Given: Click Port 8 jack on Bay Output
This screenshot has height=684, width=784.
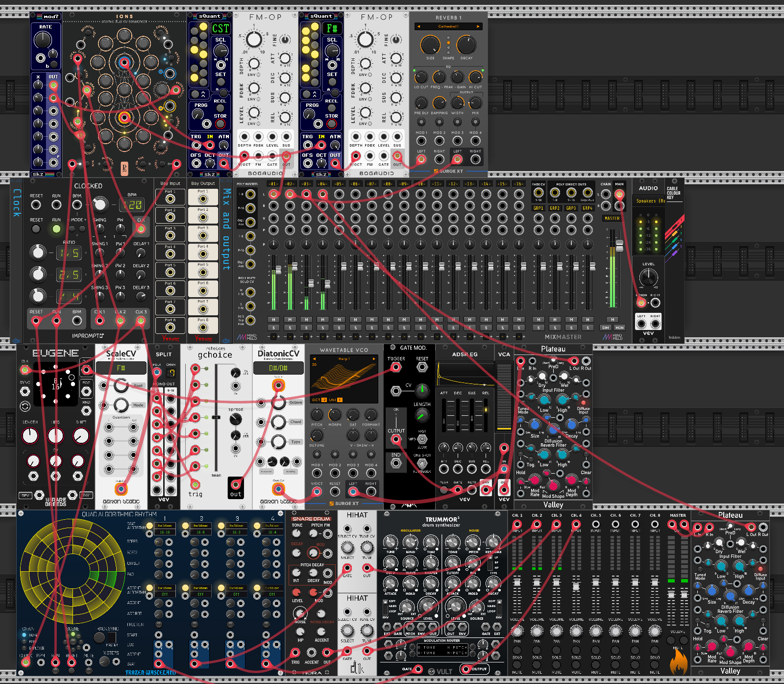Looking at the screenshot, I should click(x=203, y=327).
